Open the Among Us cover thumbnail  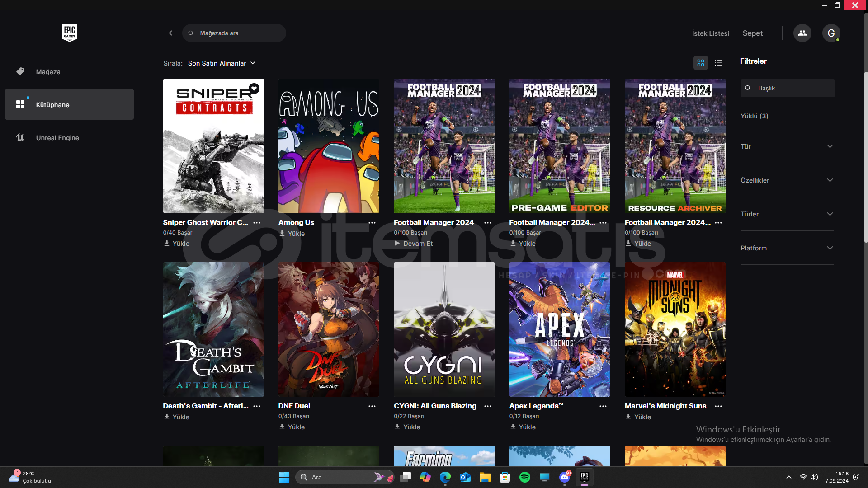pyautogui.click(x=329, y=146)
